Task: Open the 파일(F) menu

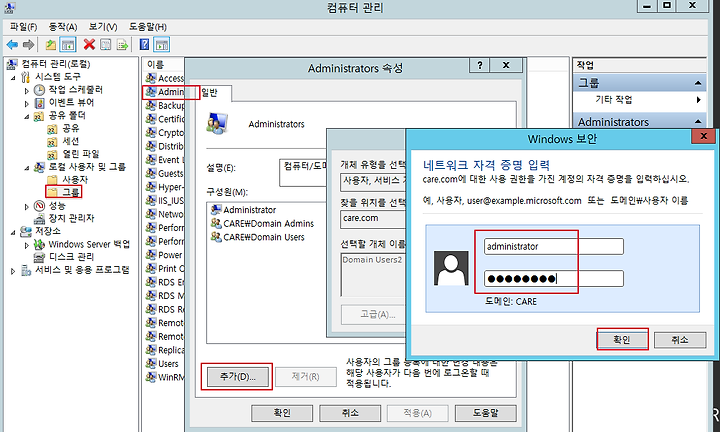Action: [x=23, y=27]
